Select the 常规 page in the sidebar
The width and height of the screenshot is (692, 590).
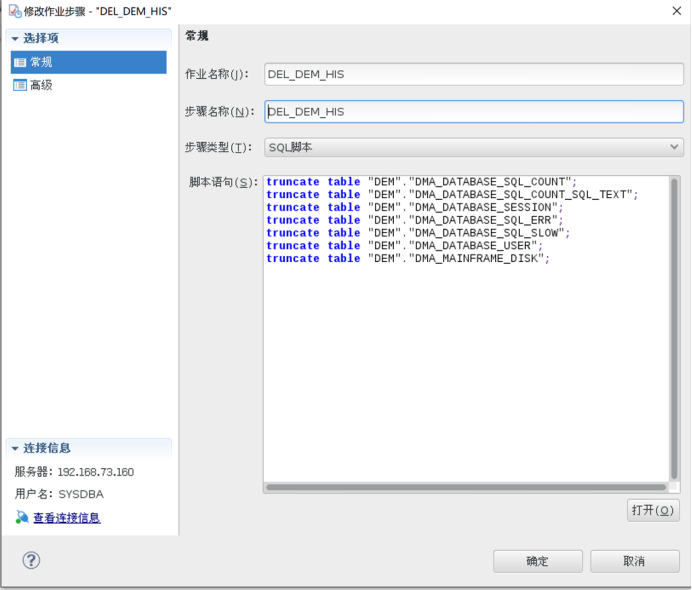pos(40,62)
